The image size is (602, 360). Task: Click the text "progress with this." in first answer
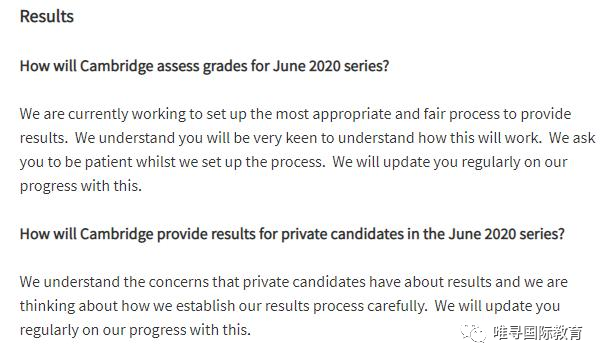tap(81, 186)
